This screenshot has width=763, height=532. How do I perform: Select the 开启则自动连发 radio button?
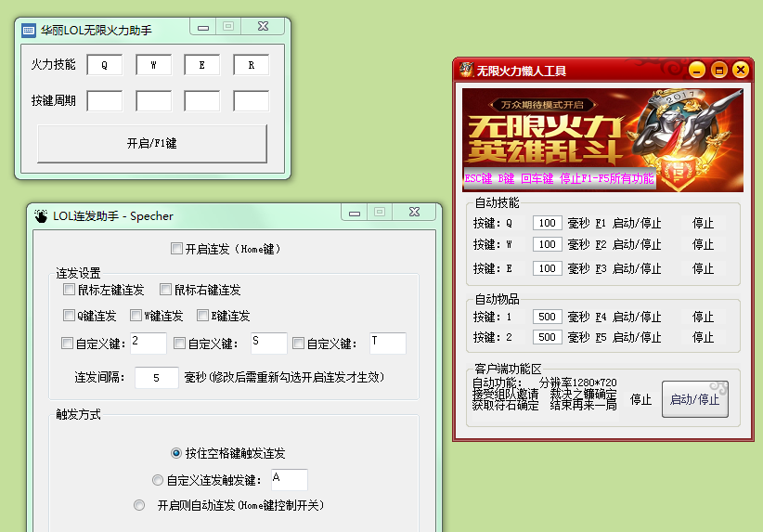[x=139, y=505]
